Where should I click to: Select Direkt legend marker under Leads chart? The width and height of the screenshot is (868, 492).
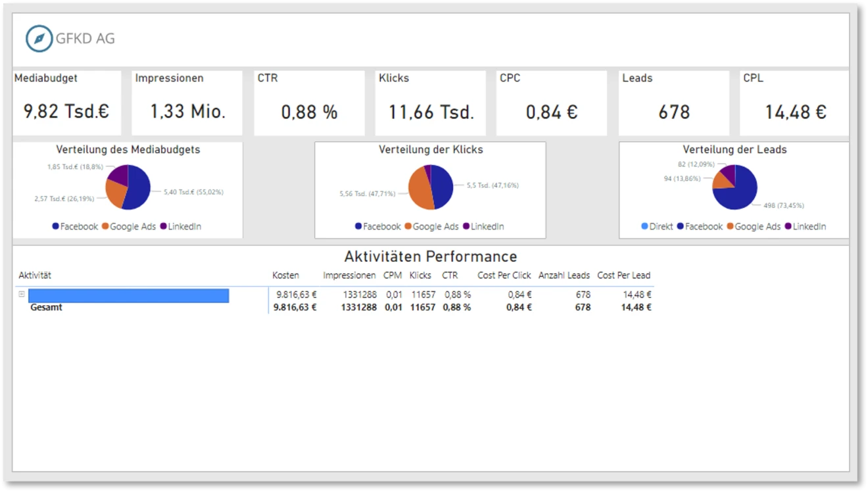coord(644,226)
